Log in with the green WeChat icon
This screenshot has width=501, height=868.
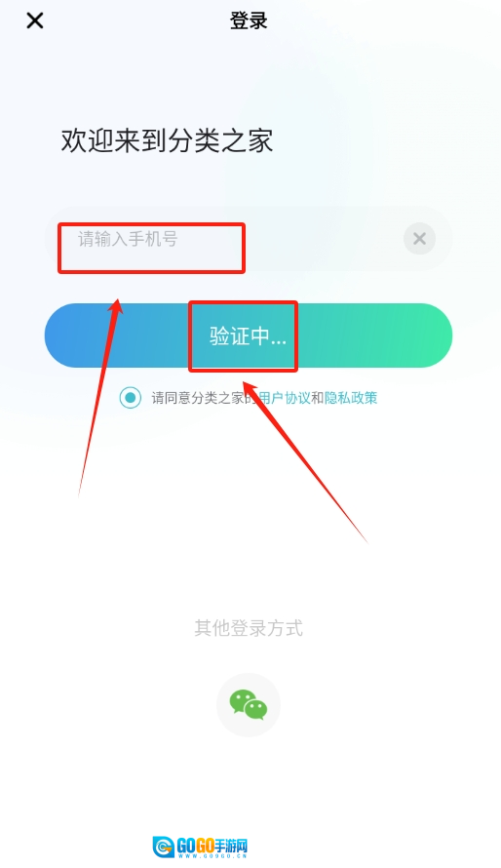pyautogui.click(x=249, y=705)
